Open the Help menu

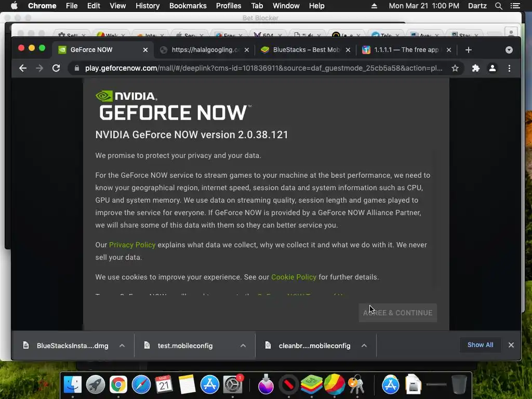(x=316, y=6)
